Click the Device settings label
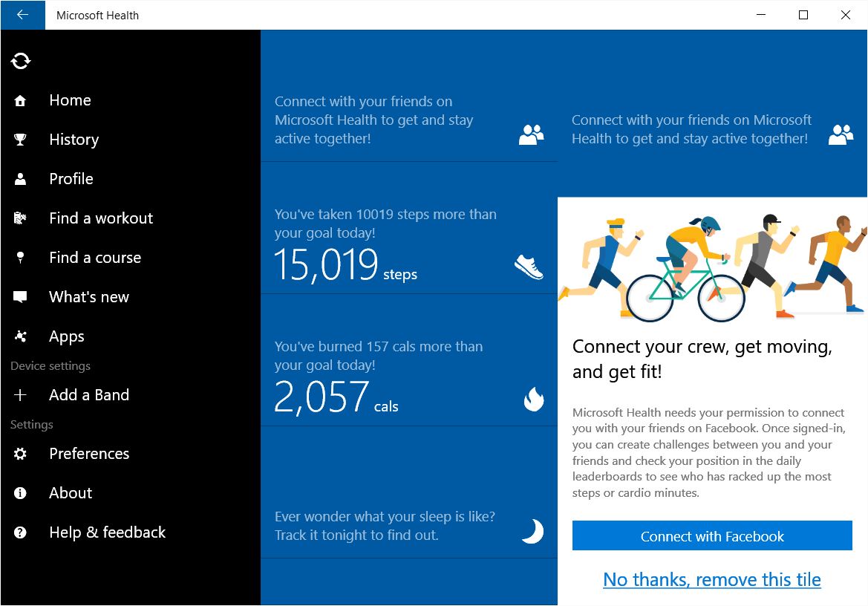 [x=50, y=366]
